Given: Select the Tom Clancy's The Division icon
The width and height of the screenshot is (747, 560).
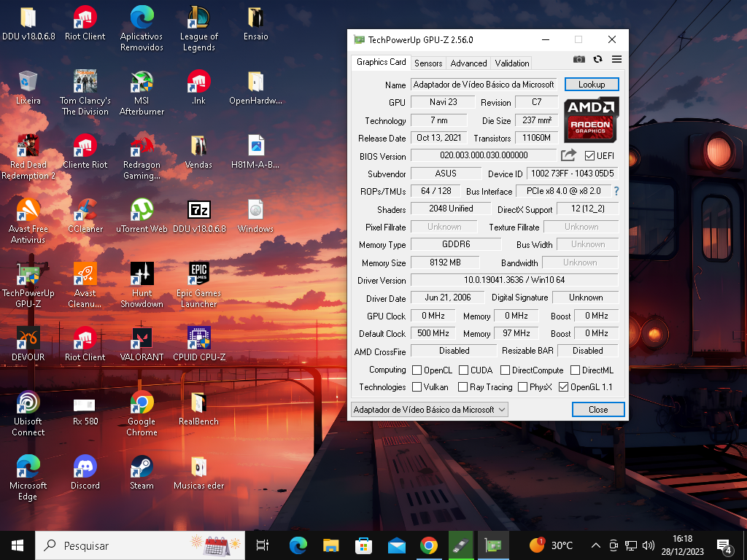Looking at the screenshot, I should [x=85, y=93].
